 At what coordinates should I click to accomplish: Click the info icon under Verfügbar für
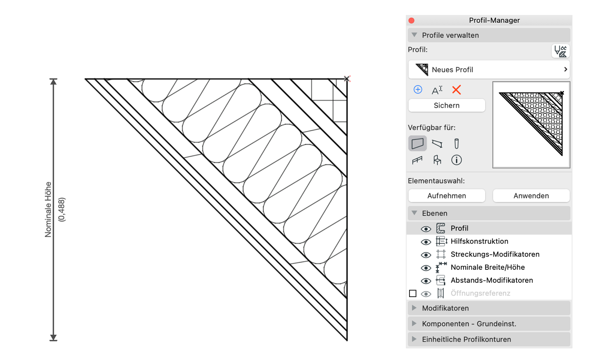[x=456, y=160]
